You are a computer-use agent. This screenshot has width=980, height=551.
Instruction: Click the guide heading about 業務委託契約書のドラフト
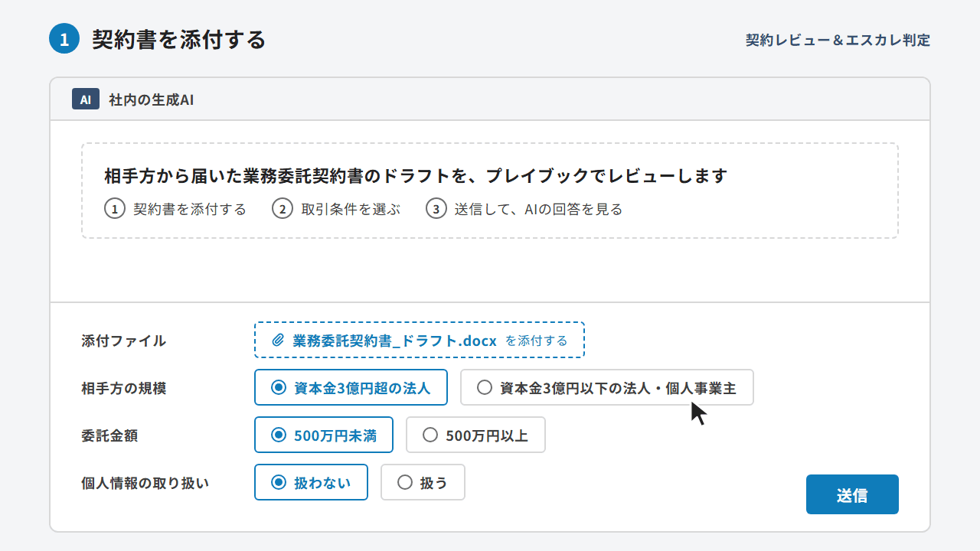click(415, 176)
